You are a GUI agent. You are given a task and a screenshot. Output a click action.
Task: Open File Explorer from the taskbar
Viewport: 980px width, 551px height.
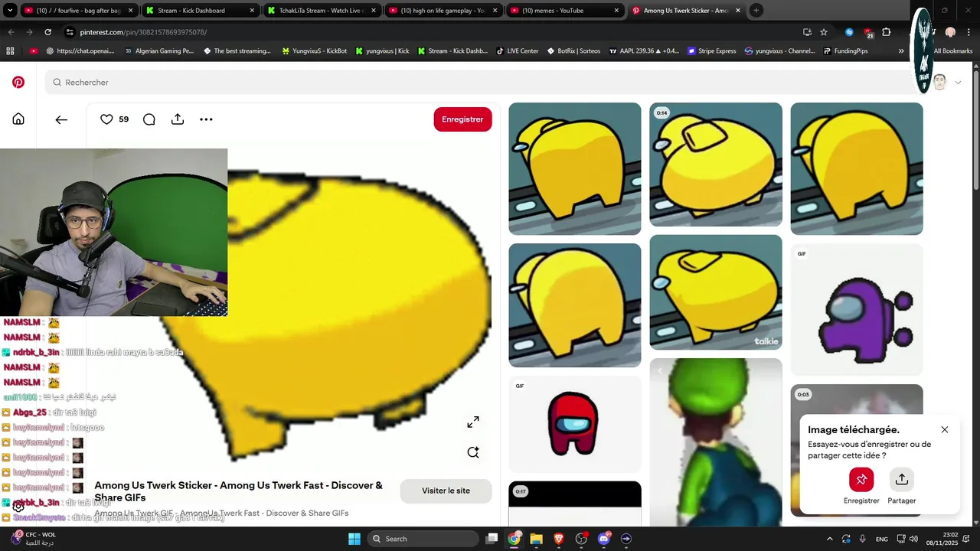click(x=537, y=539)
